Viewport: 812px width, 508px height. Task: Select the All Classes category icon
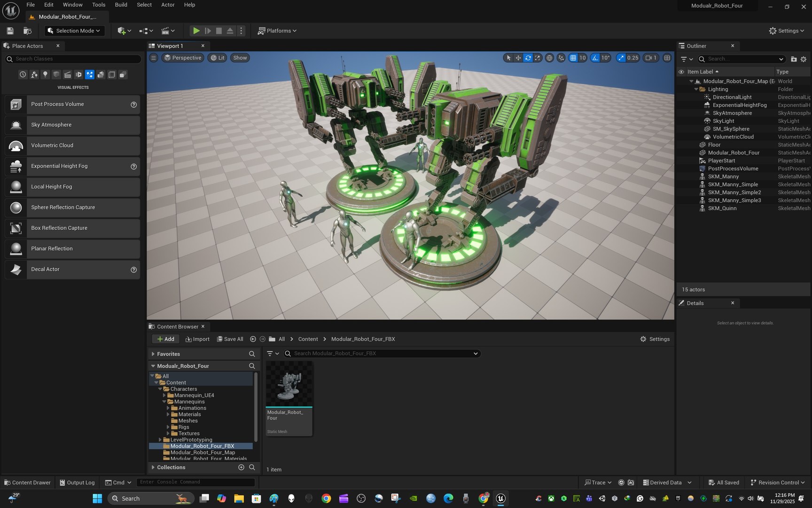pyautogui.click(x=123, y=74)
